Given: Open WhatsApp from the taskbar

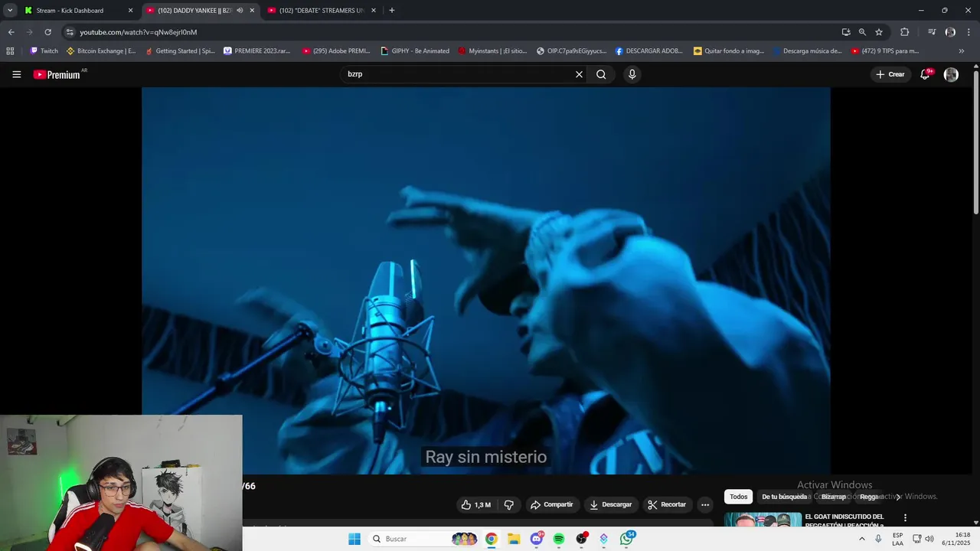Looking at the screenshot, I should coord(626,539).
